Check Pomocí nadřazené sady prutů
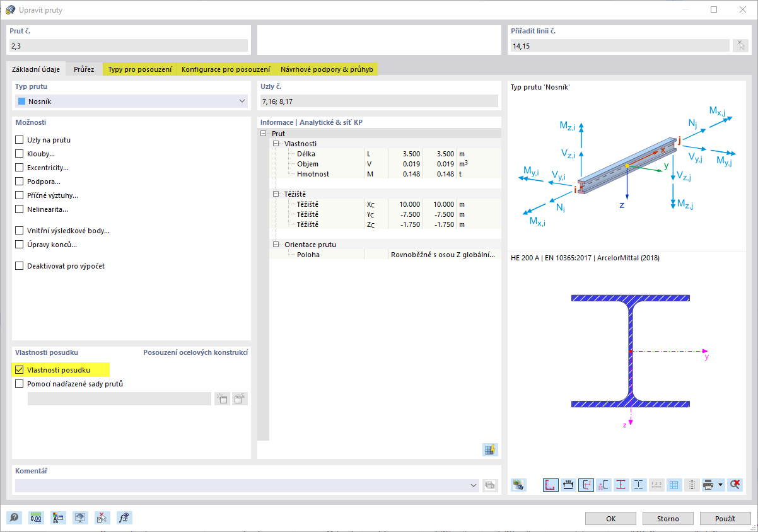 [19, 384]
